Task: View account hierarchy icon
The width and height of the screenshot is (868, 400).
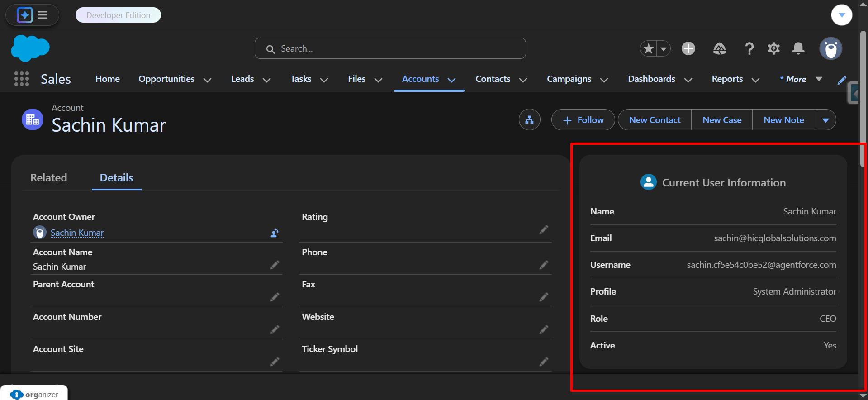Action: (529, 120)
